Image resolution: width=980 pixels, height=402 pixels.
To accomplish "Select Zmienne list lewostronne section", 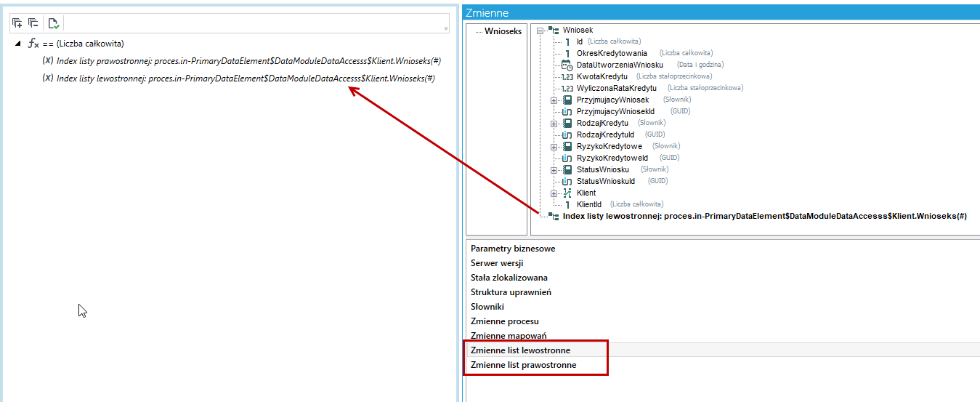I will click(520, 350).
